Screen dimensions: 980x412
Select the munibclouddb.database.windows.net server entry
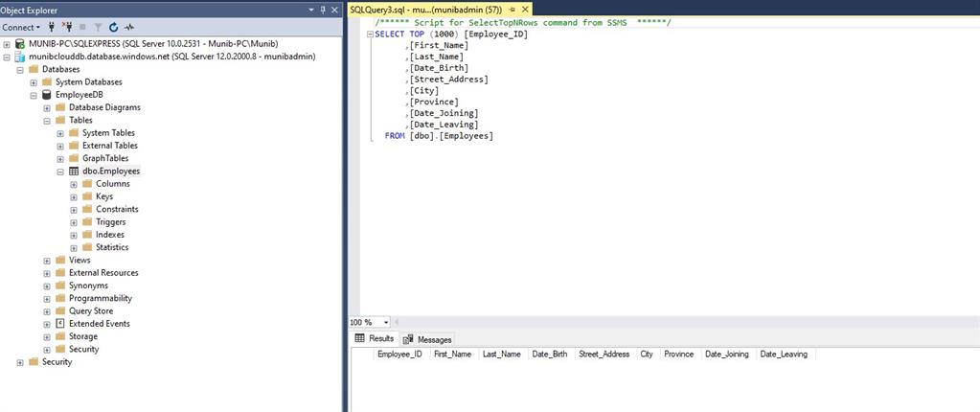[x=171, y=57]
